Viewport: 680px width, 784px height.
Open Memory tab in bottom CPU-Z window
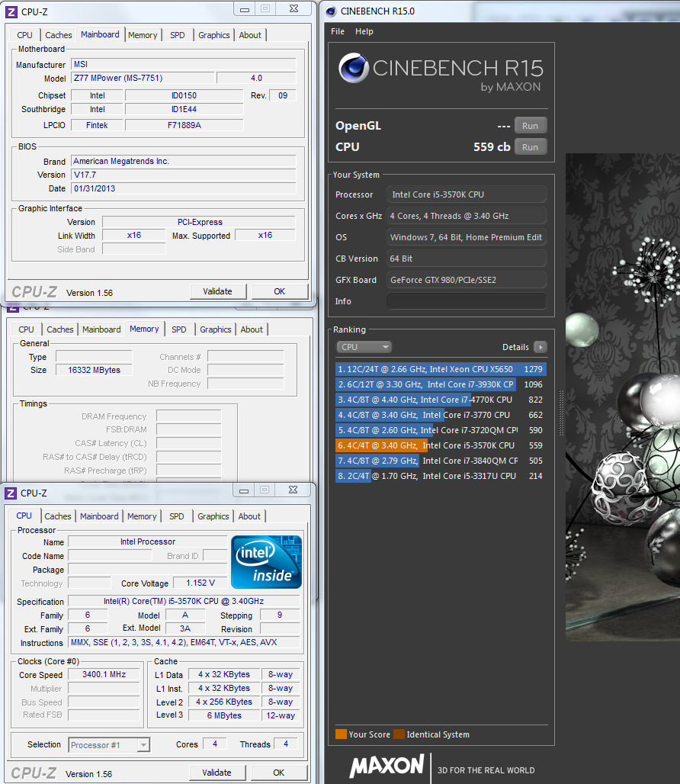tap(142, 516)
